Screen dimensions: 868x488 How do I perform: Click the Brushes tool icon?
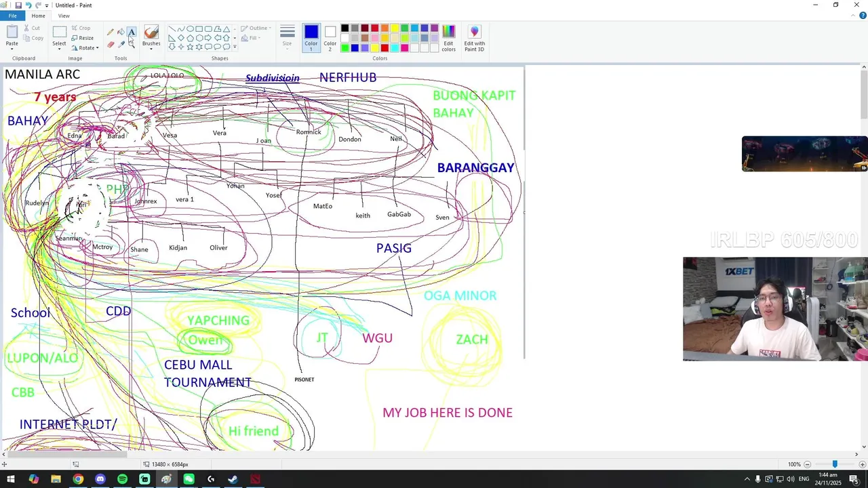pyautogui.click(x=151, y=33)
